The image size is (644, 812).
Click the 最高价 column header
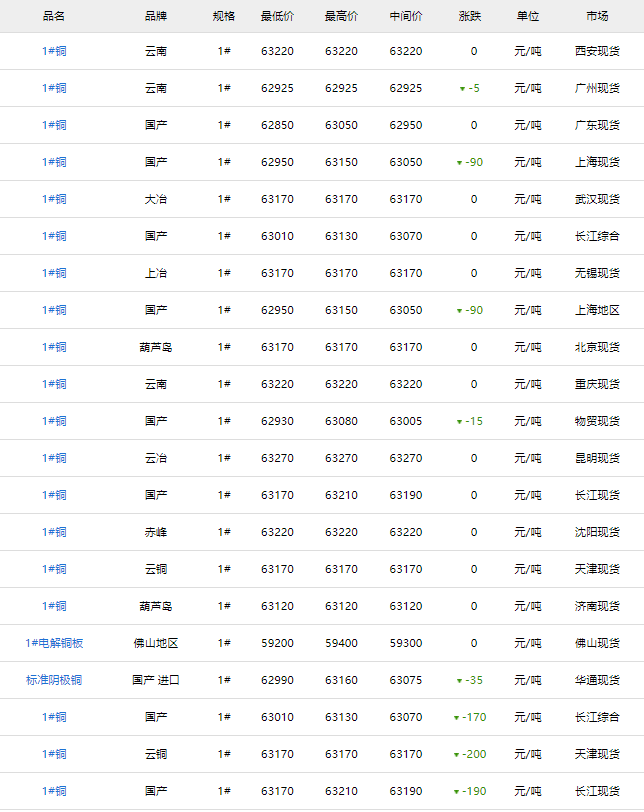tap(341, 17)
